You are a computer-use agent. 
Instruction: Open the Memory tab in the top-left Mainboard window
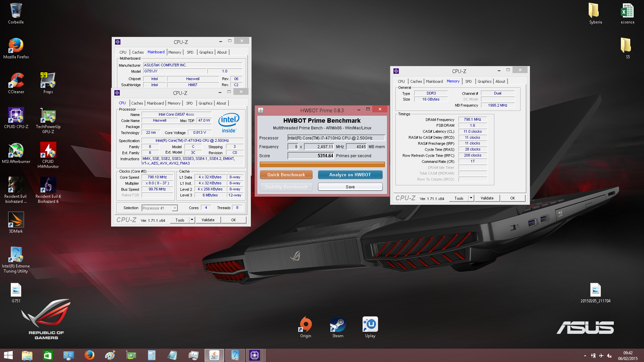174,52
